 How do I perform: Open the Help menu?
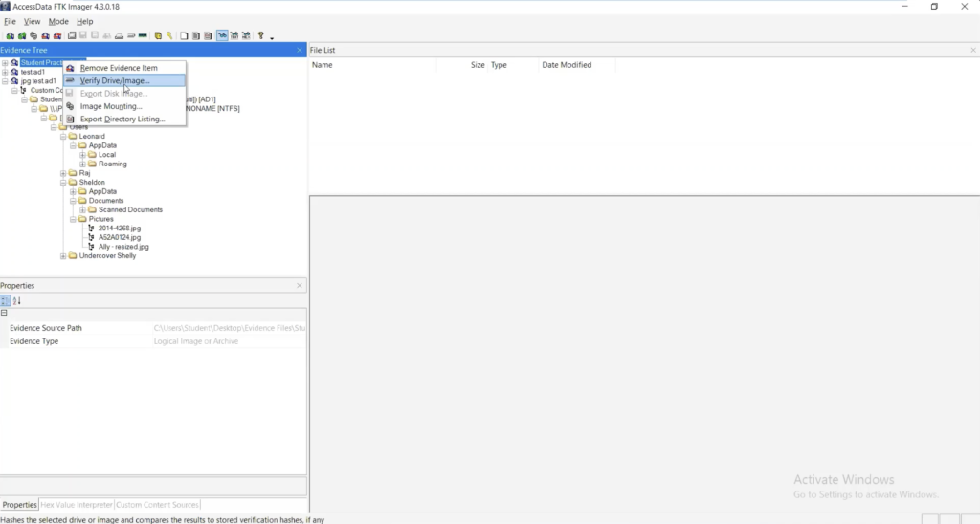click(x=84, y=21)
